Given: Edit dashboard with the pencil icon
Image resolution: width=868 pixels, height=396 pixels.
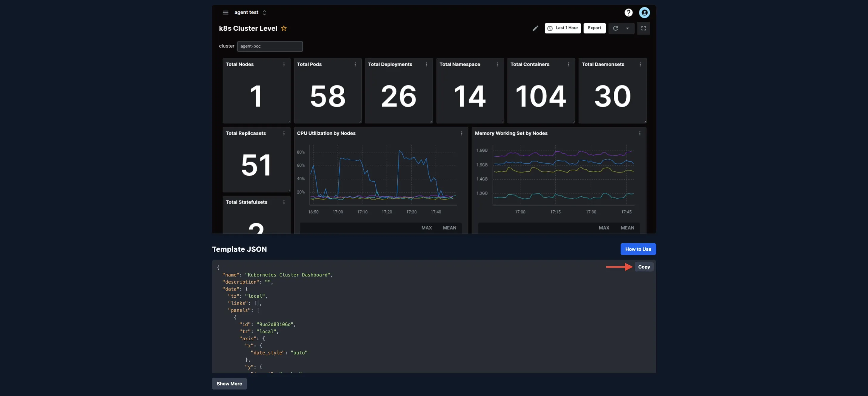Looking at the screenshot, I should pos(535,28).
